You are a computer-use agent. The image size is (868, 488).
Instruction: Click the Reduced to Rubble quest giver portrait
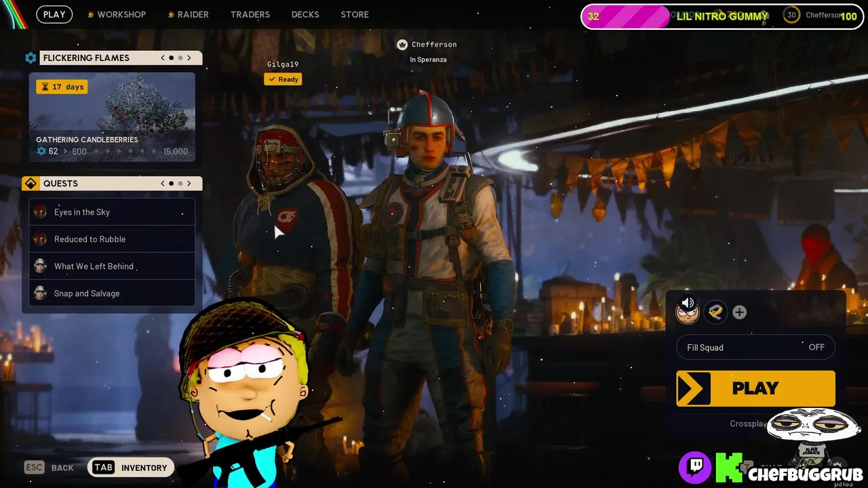(x=40, y=239)
